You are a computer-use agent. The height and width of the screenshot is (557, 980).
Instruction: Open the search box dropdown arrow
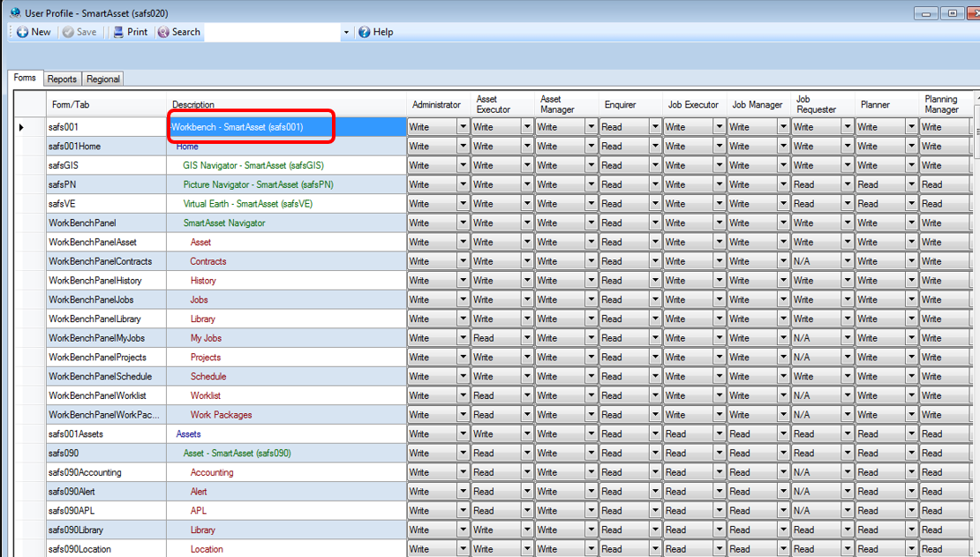[345, 33]
